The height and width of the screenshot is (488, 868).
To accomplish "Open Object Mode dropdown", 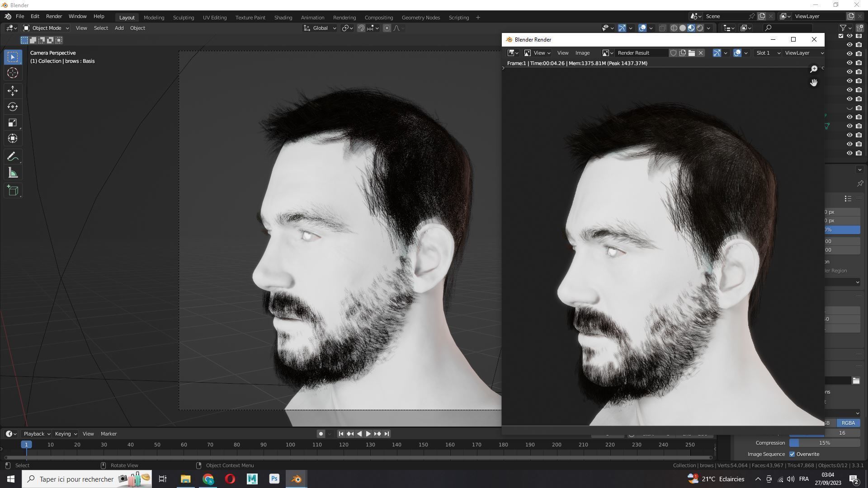I will pos(46,28).
